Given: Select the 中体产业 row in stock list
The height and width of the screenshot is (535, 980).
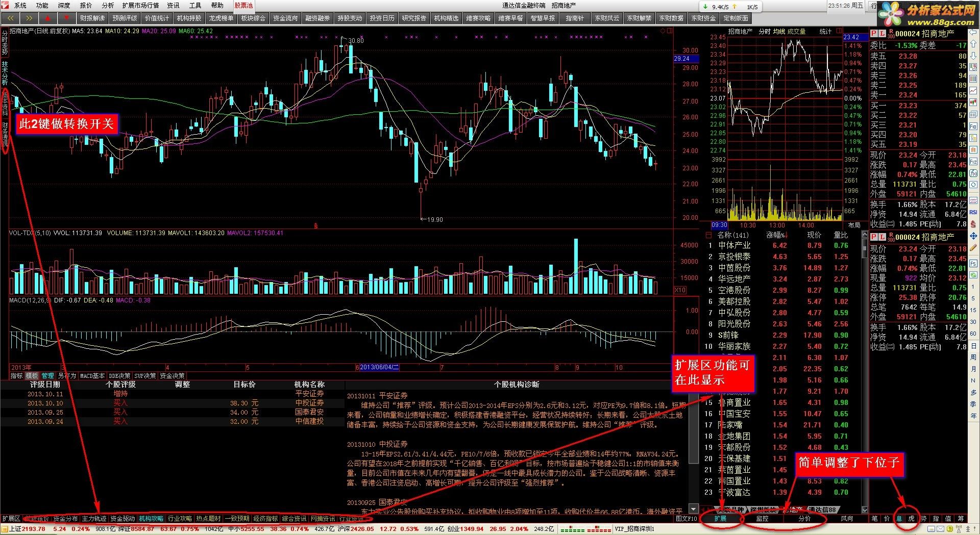Looking at the screenshot, I should pyautogui.click(x=781, y=245).
